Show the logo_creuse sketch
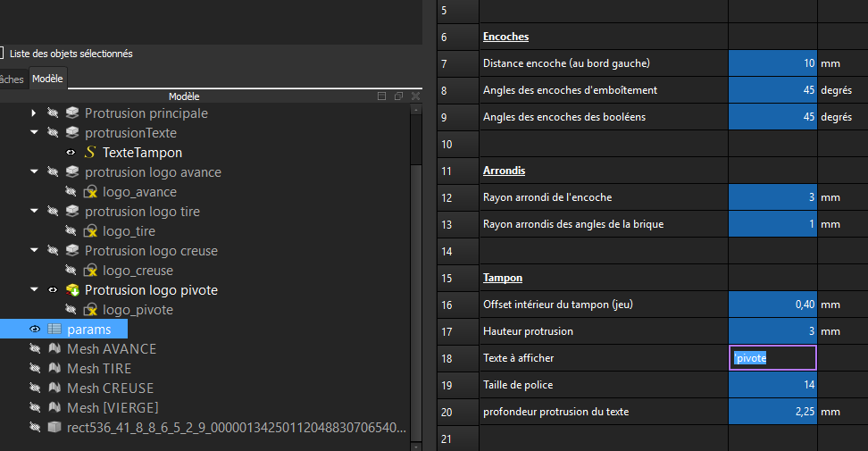 [71, 270]
